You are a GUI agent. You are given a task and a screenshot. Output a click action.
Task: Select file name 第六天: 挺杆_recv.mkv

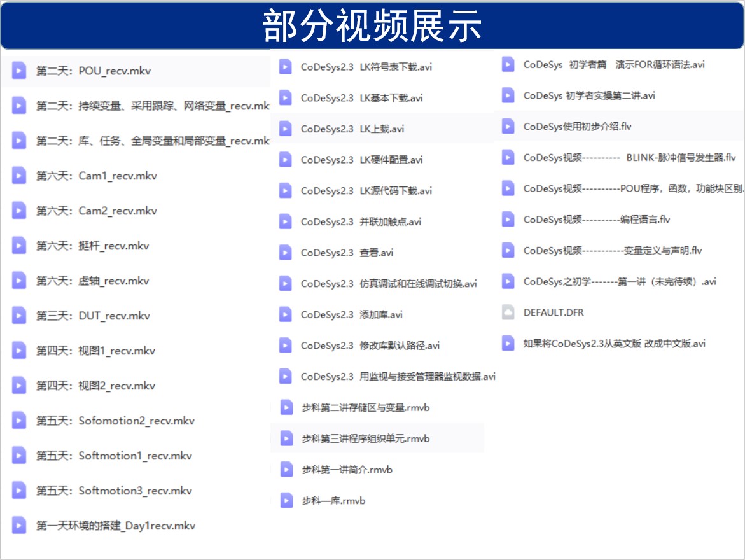pyautogui.click(x=93, y=246)
